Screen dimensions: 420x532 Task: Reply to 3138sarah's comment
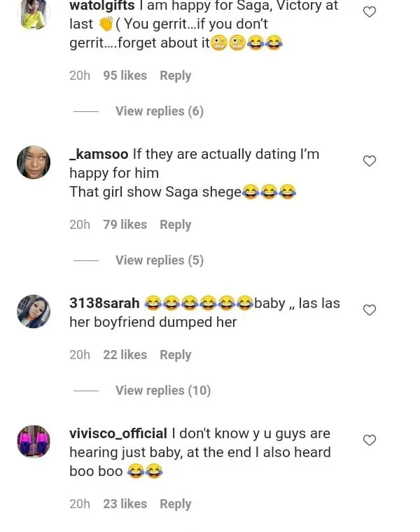175,355
